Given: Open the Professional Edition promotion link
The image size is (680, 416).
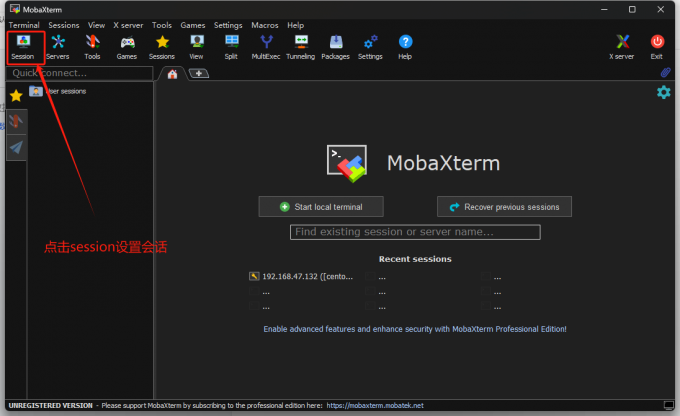Looking at the screenshot, I should point(415,329).
